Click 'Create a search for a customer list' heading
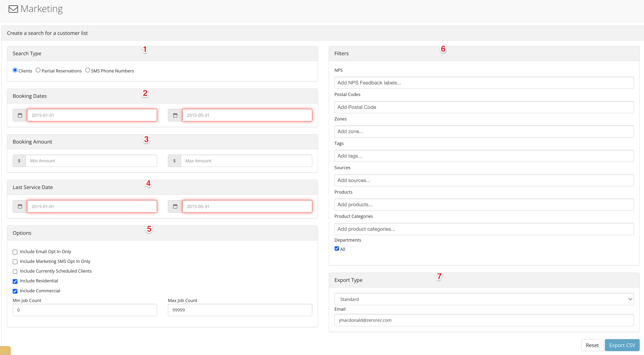The image size is (644, 355). [x=47, y=33]
